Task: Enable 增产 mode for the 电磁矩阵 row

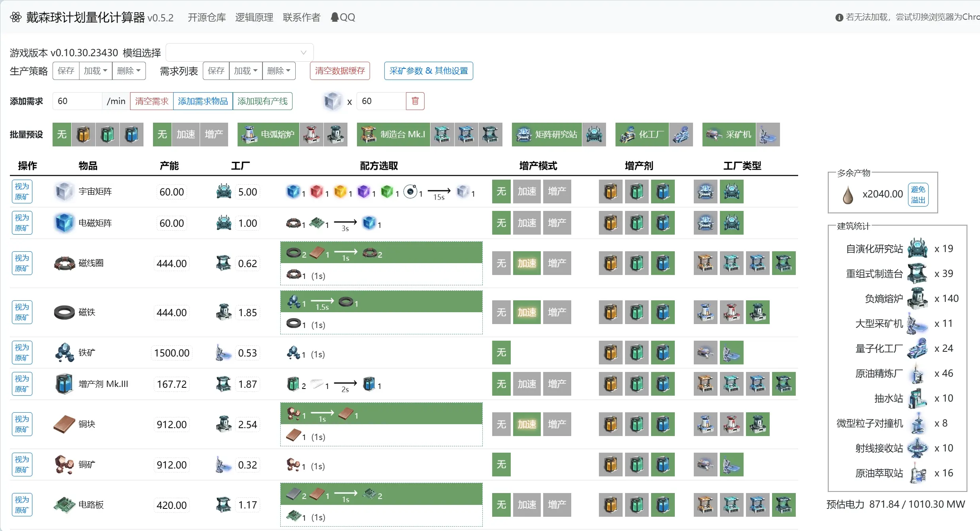Action: (x=557, y=223)
